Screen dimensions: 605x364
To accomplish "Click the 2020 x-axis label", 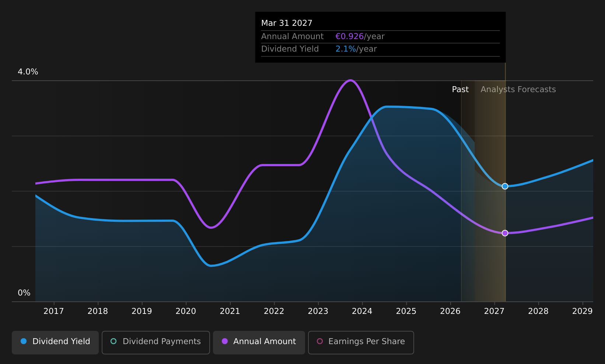I will coord(186,311).
